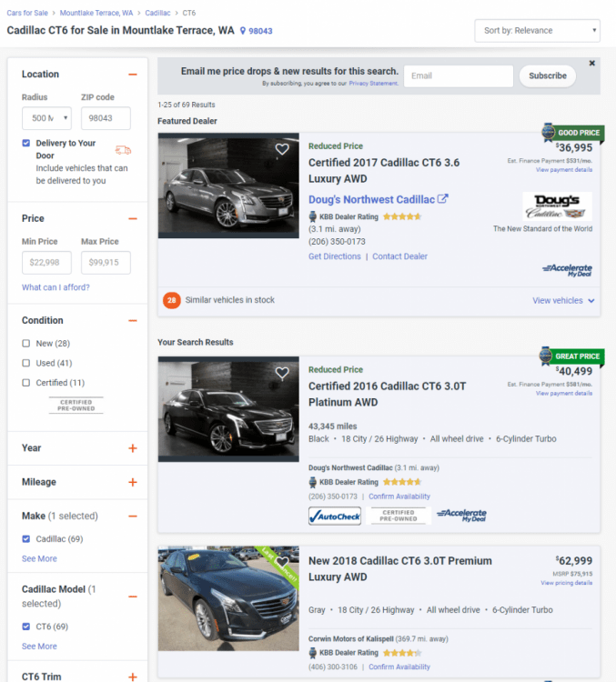The height and width of the screenshot is (682, 616).
Task: Favorite the 2016 CT6 Platinum with heart icon
Action: coord(282,373)
